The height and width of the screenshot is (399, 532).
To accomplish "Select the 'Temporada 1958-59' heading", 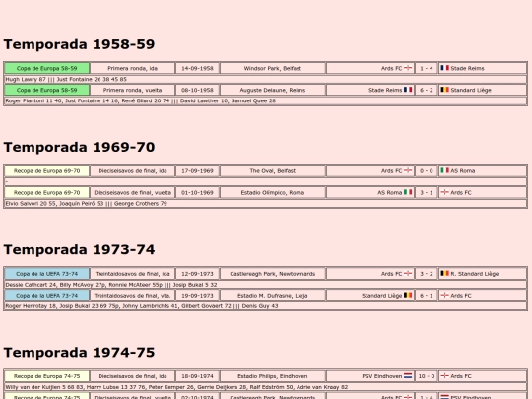I will pos(79,44).
